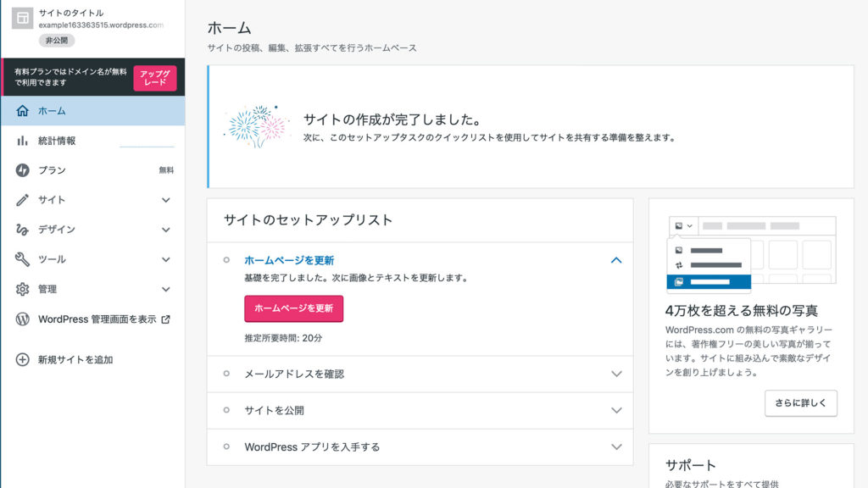Click the ツール wrench icon
Screen dimensions: 868x488
pos(22,259)
